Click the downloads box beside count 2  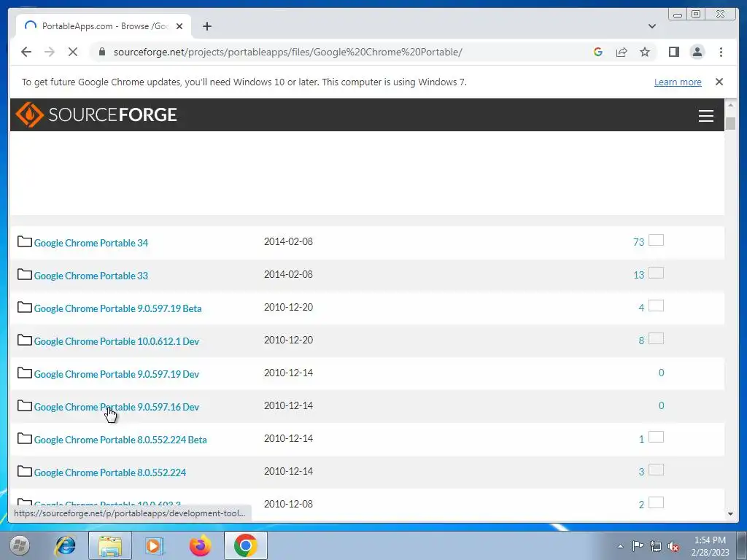(656, 503)
